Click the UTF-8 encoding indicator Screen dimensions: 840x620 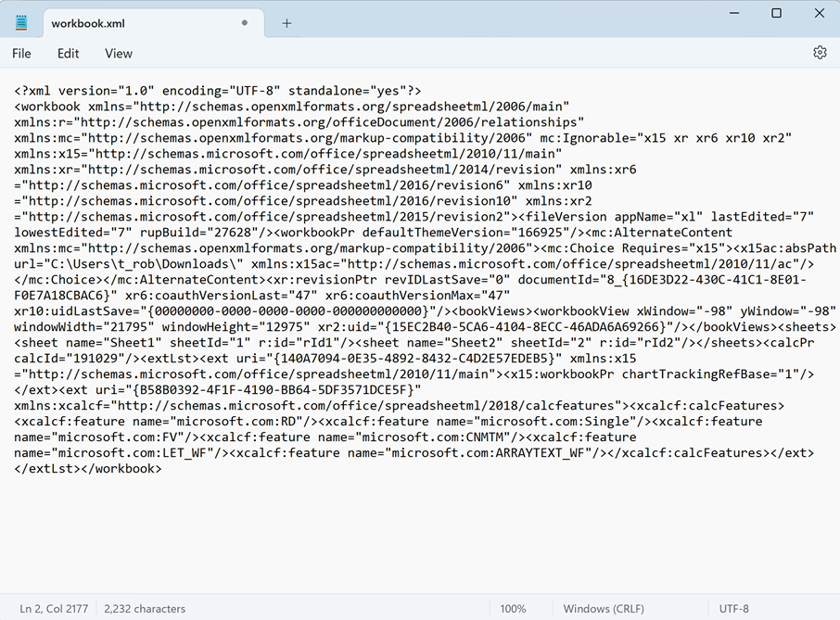pyautogui.click(x=733, y=609)
